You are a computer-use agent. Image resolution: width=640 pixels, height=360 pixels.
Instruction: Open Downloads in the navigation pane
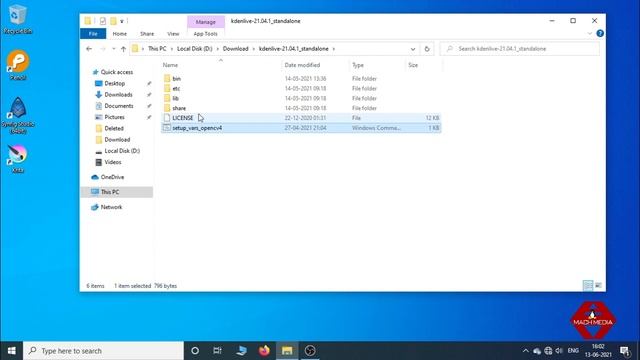click(118, 95)
